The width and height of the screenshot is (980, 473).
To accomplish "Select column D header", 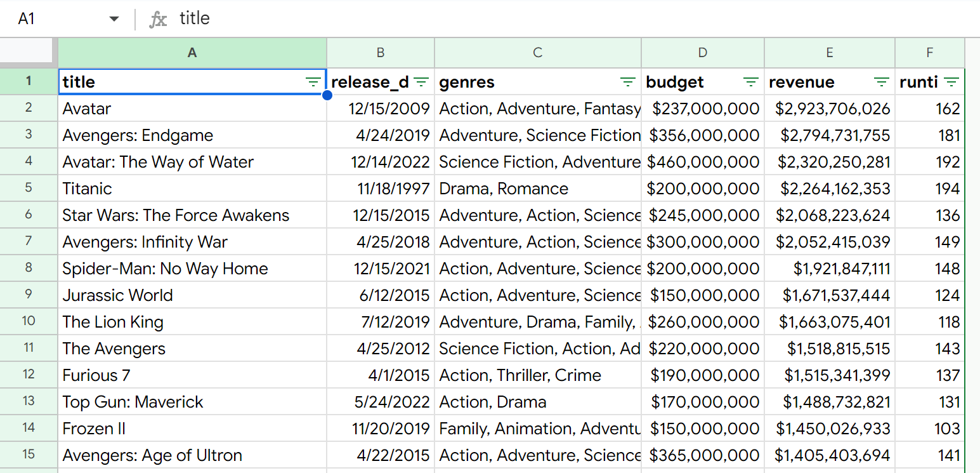I will 702,53.
